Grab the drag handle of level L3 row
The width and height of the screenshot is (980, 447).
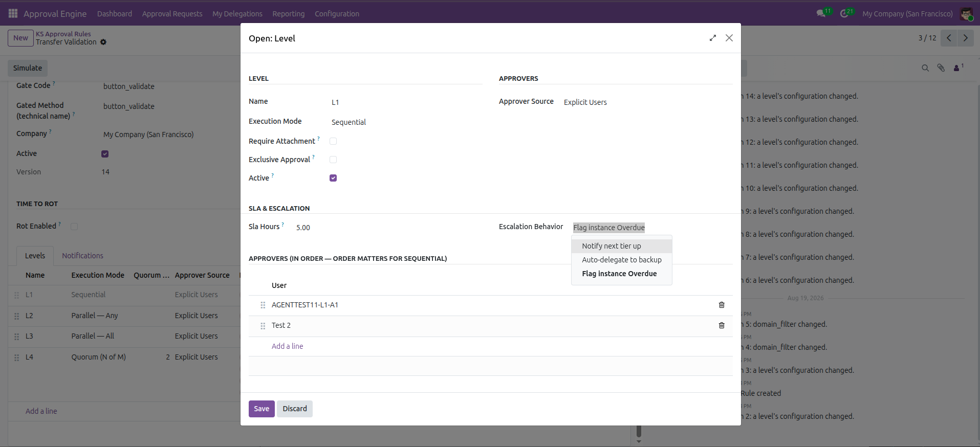click(x=16, y=337)
